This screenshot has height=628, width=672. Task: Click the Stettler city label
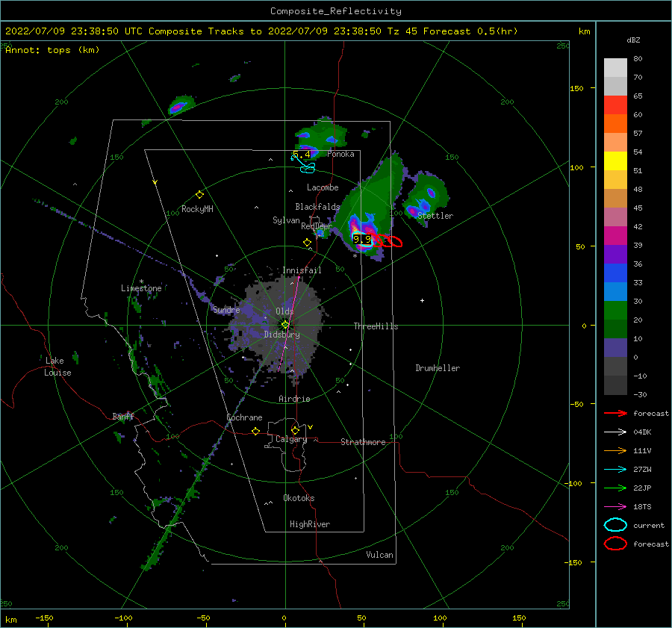pyautogui.click(x=435, y=216)
